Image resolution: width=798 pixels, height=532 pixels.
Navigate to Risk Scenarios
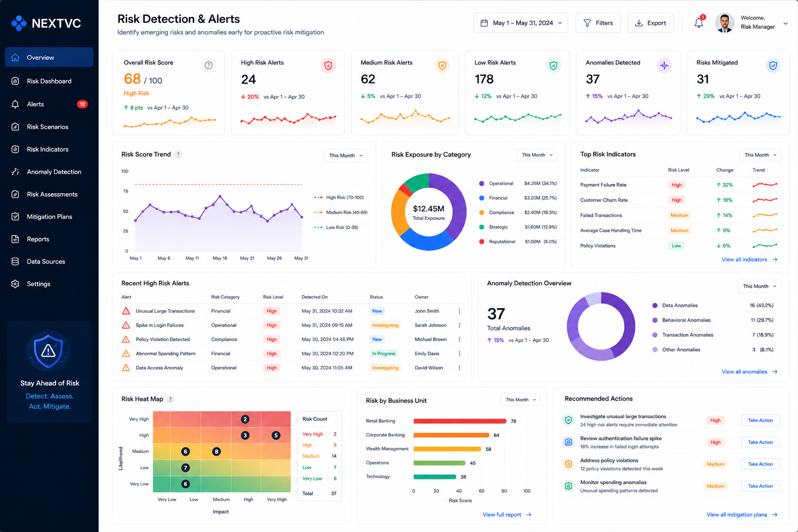[49, 127]
